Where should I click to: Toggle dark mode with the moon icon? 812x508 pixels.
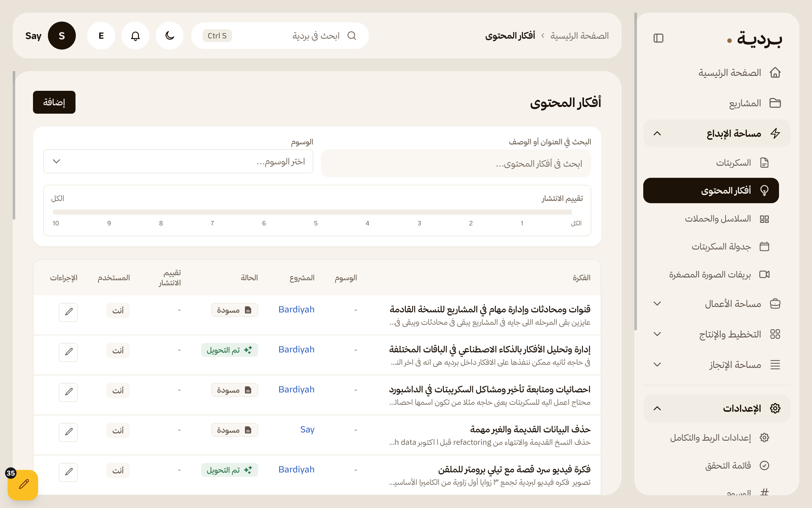click(x=169, y=36)
